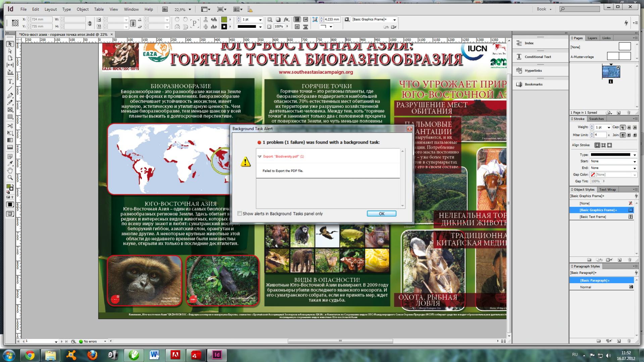Screen dimensions: 644x362
Task: Open the Table menu
Action: point(99,9)
